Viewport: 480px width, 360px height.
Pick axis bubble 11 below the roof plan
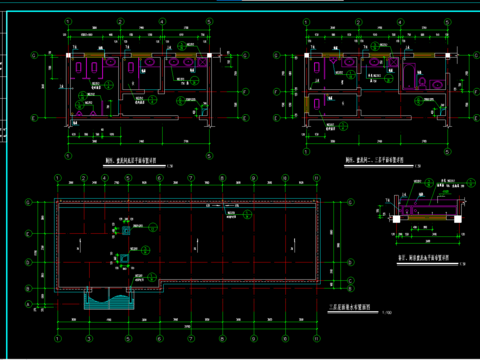[316, 339]
